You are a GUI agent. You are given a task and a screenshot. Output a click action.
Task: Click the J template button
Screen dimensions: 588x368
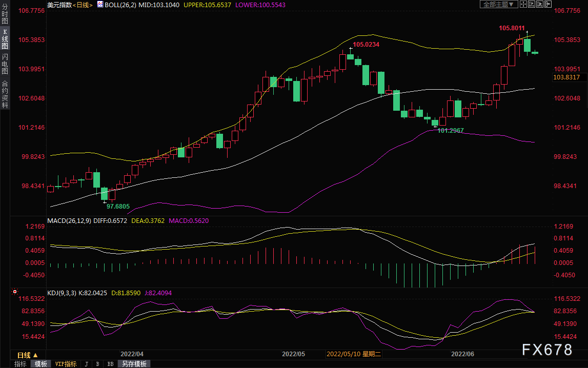(x=87, y=364)
